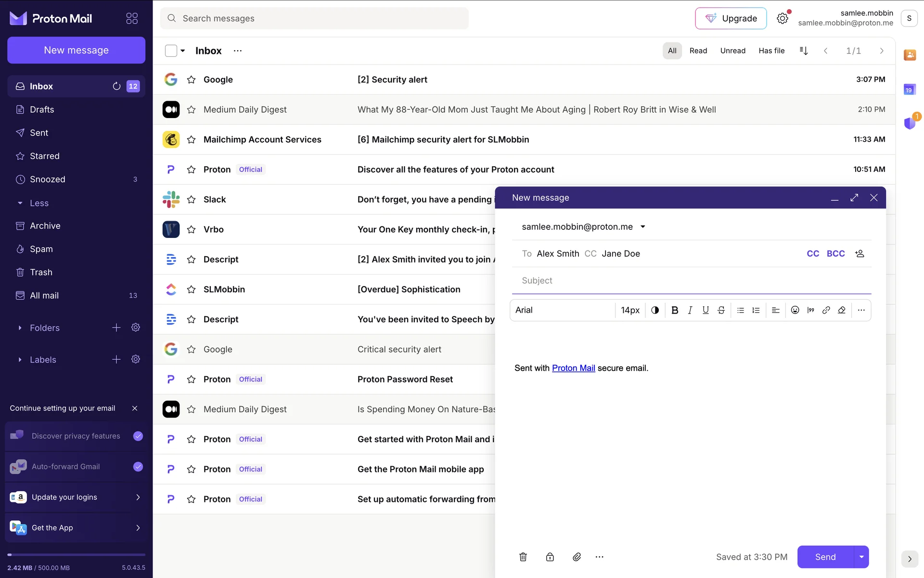Filter inbox by Unread
The width and height of the screenshot is (924, 578).
[x=732, y=51]
